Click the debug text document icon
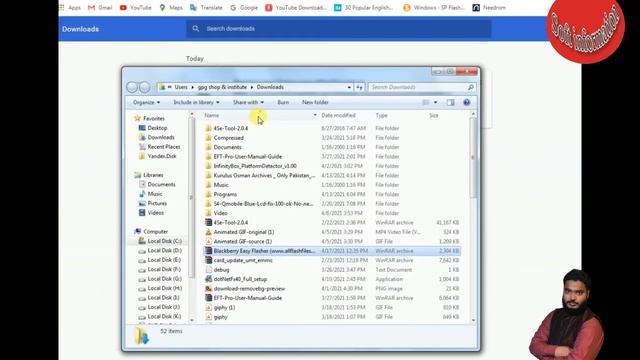Image resolution: width=640 pixels, height=360 pixels. 209,270
